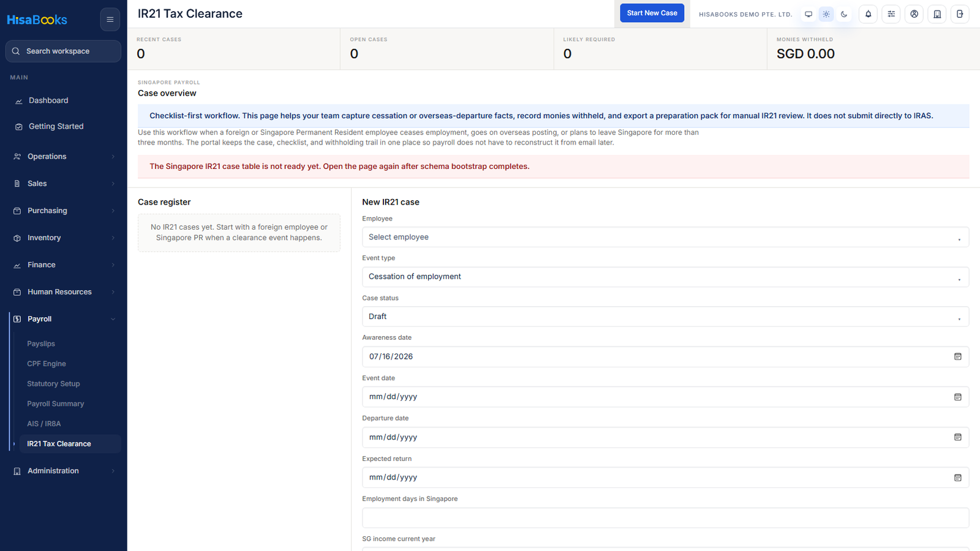The height and width of the screenshot is (551, 980).
Task: Click the 'New IR21 case' heading
Action: pos(391,202)
